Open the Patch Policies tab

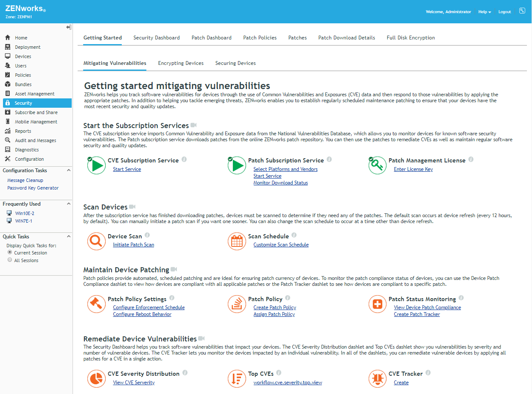[260, 38]
